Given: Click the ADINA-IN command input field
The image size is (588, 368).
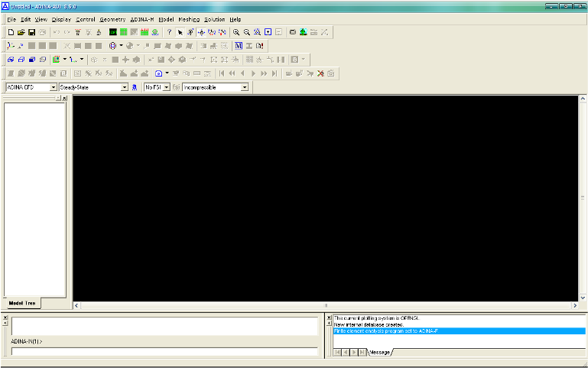Looking at the screenshot, I should [x=164, y=352].
